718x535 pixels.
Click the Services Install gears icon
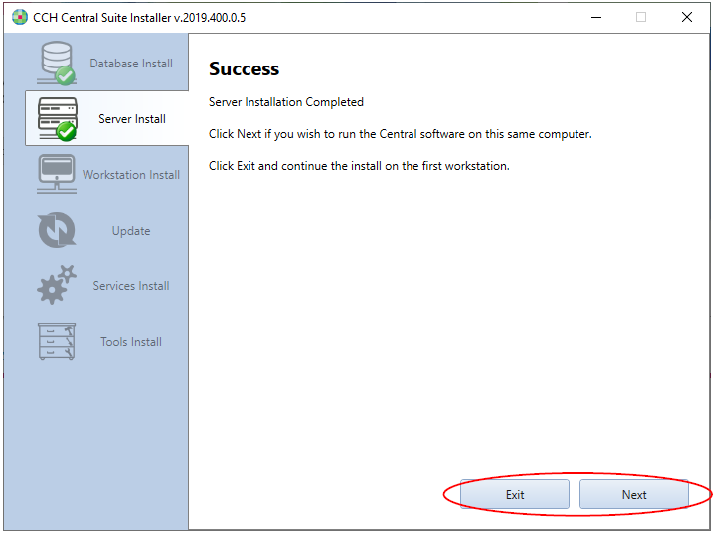[x=57, y=285]
